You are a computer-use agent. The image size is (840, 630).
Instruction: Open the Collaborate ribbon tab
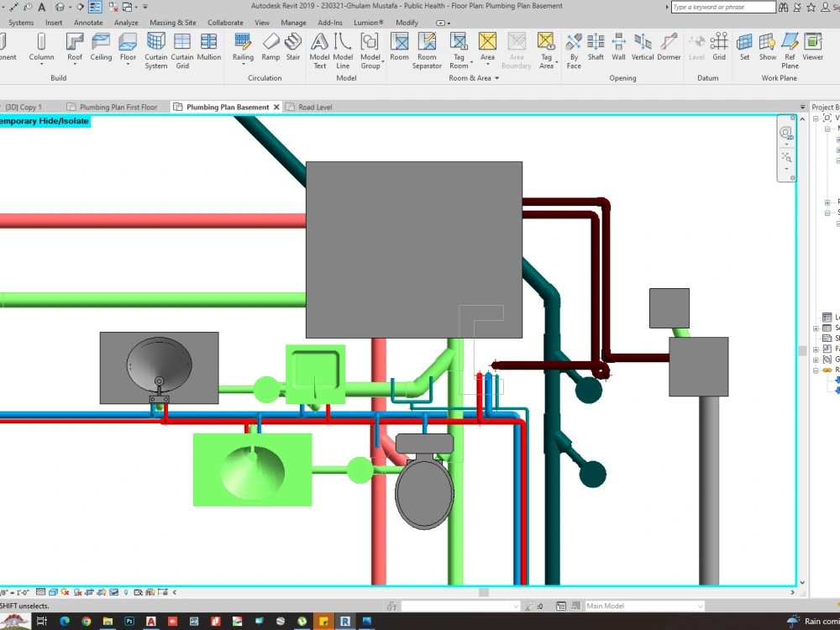pyautogui.click(x=225, y=23)
